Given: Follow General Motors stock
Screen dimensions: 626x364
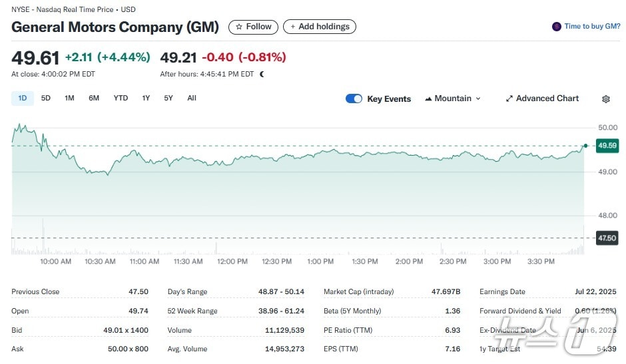Looking at the screenshot, I should (x=253, y=27).
